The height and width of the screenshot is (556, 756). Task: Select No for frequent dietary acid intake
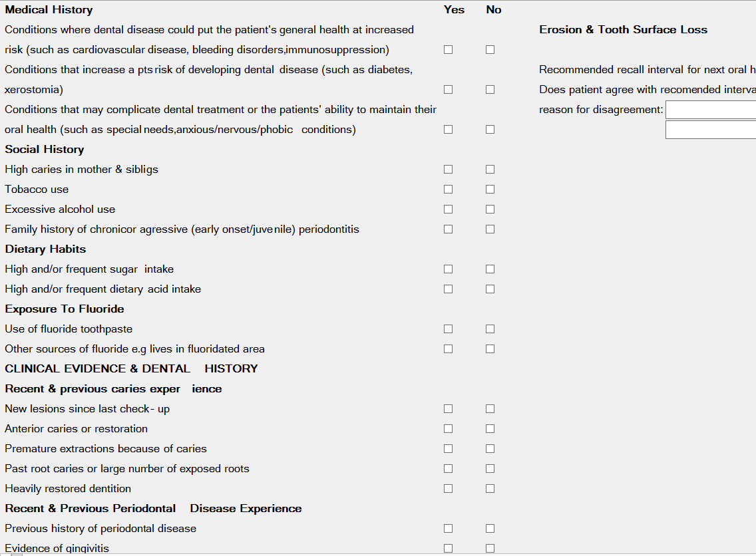point(490,289)
